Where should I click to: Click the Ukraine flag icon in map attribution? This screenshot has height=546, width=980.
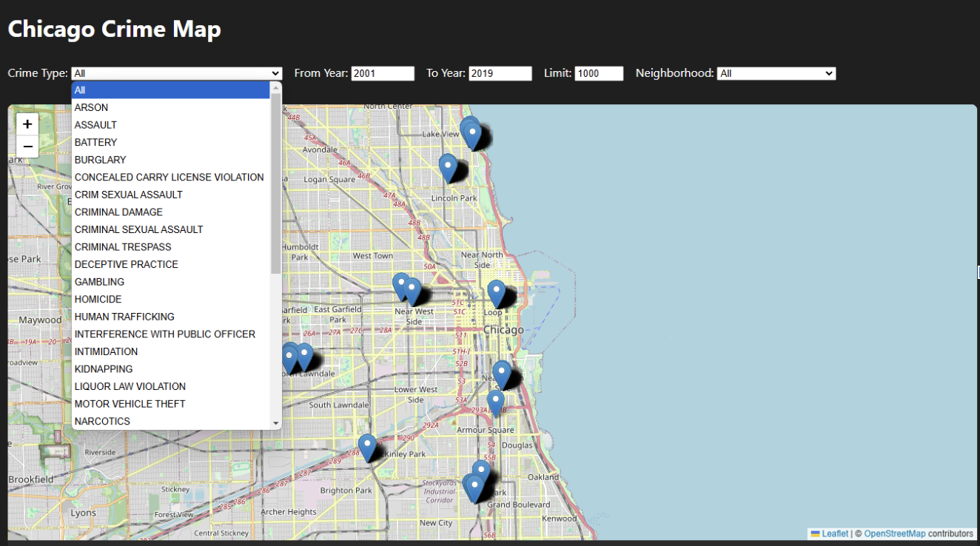point(817,533)
